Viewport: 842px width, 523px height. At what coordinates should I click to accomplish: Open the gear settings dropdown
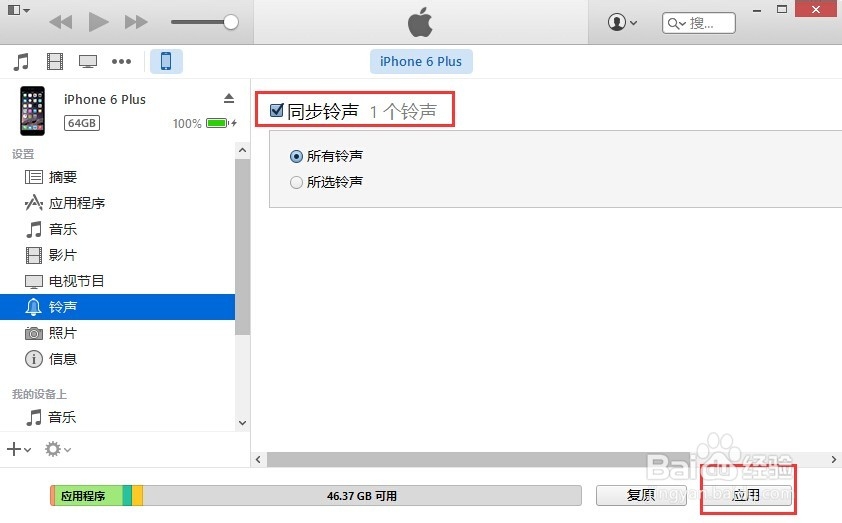(x=57, y=449)
